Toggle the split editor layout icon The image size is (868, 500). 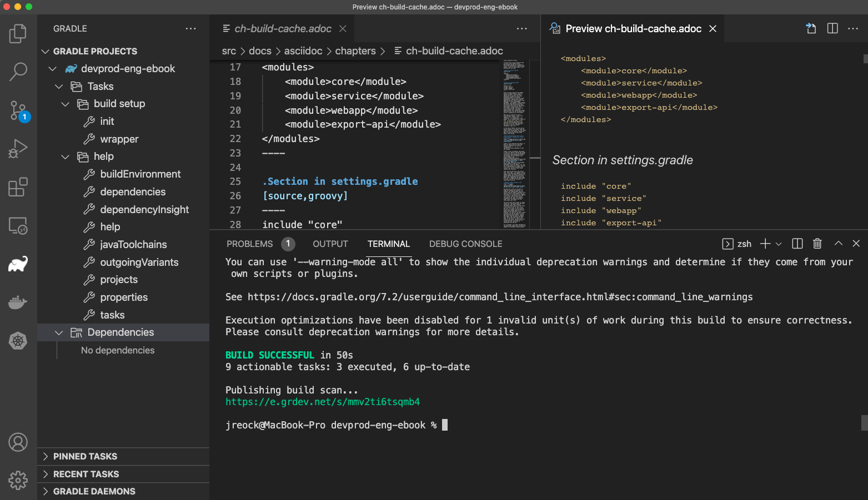[832, 28]
